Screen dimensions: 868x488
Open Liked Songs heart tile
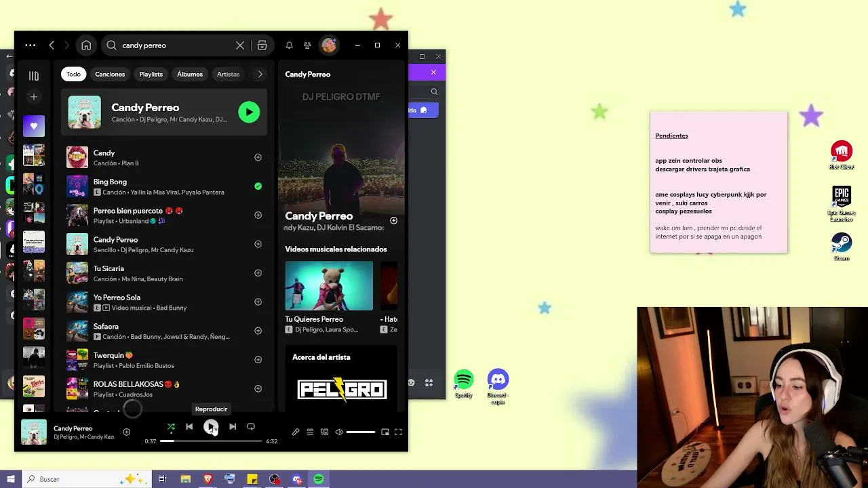click(x=34, y=126)
